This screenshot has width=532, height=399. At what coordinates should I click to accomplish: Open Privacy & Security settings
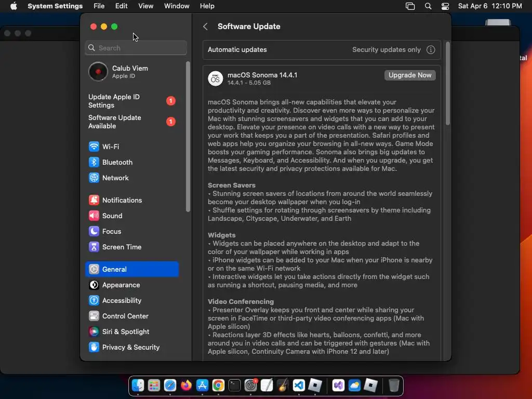tap(131, 348)
